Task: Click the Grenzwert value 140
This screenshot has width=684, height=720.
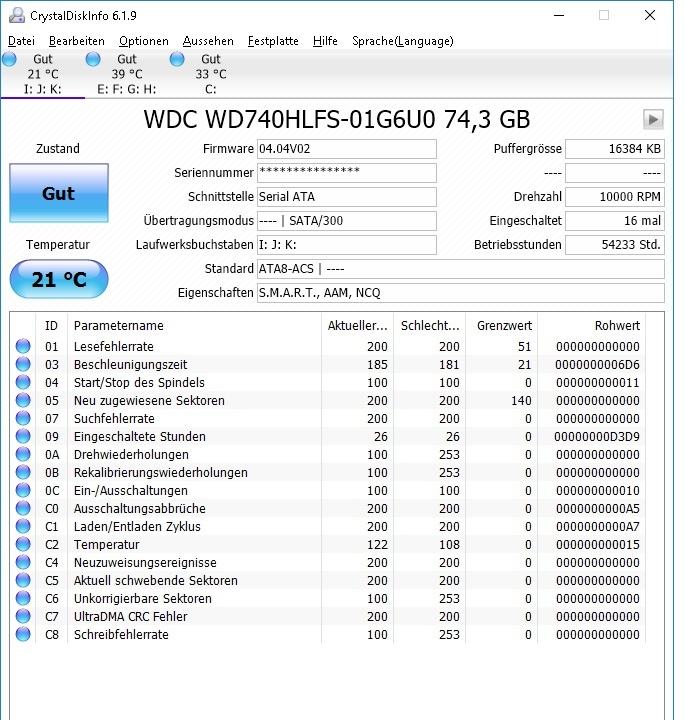Action: click(x=521, y=401)
